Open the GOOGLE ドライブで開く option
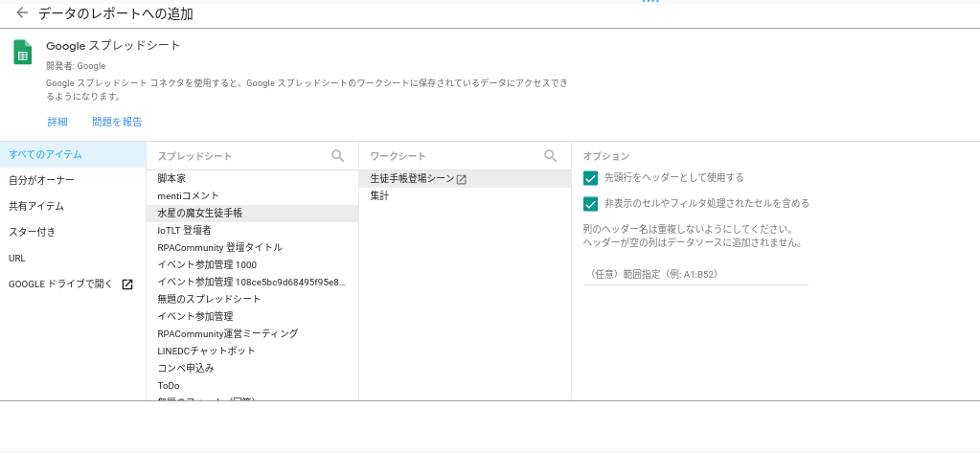 pyautogui.click(x=73, y=284)
